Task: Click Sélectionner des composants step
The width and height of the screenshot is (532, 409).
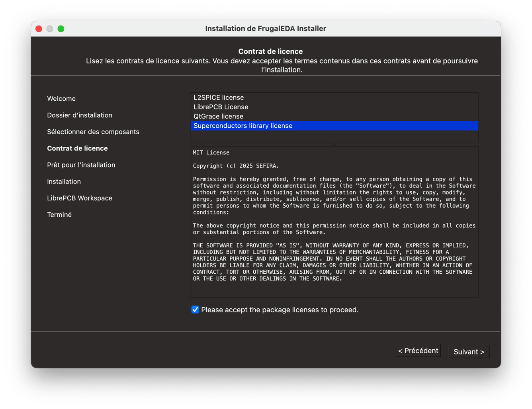Action: pyautogui.click(x=93, y=132)
